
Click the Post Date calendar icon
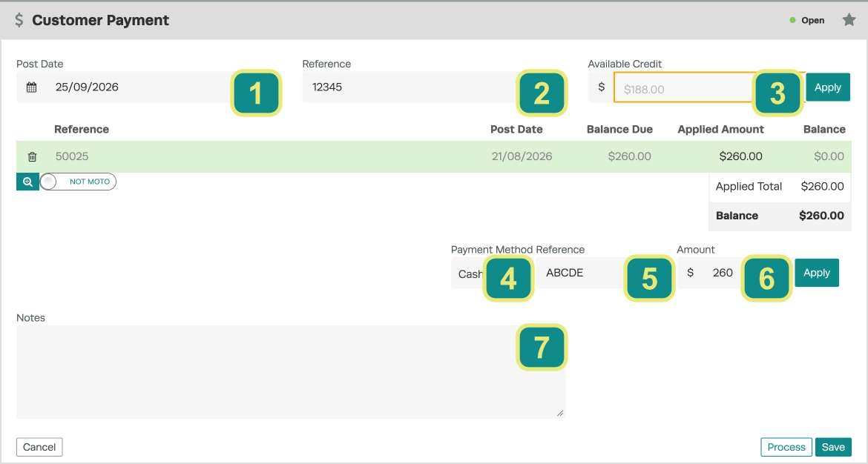(x=32, y=87)
